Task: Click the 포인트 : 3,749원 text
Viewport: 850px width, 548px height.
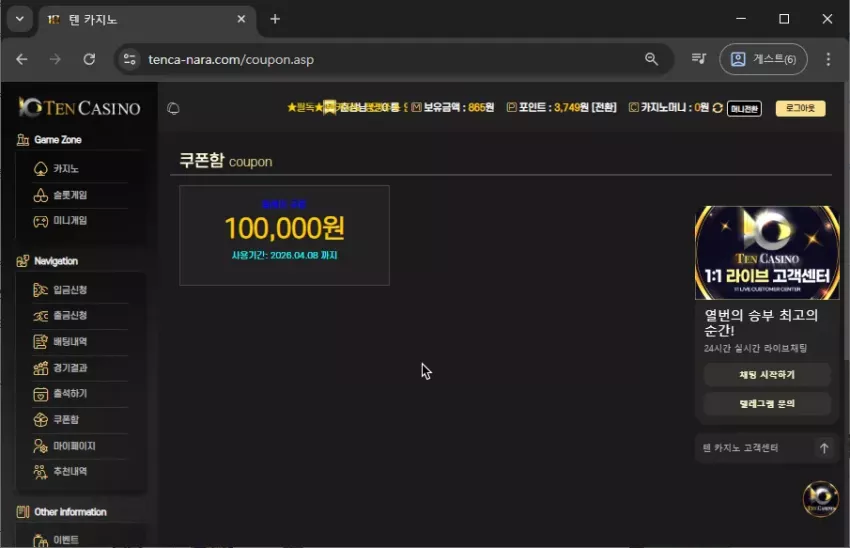Action: coord(553,107)
